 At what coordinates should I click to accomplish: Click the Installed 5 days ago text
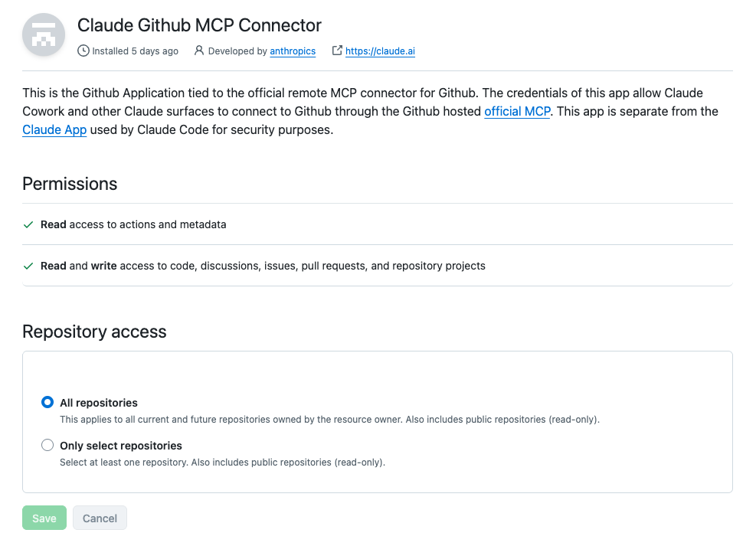(135, 51)
